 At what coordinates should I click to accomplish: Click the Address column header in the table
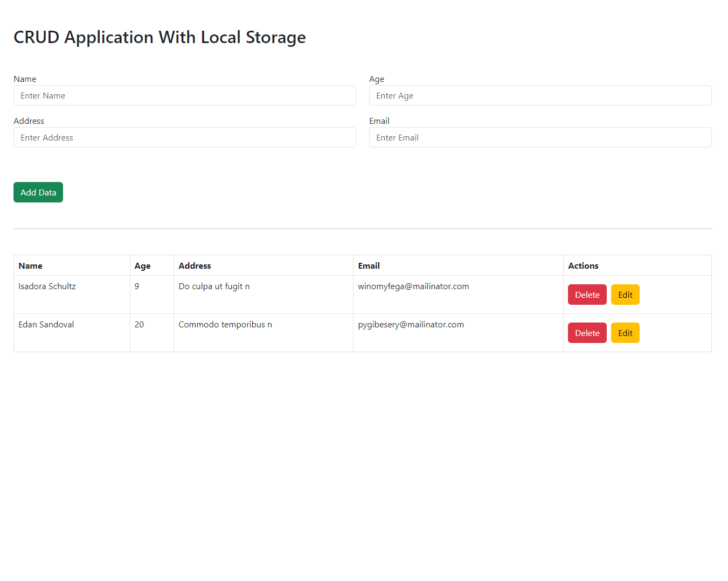(x=195, y=265)
